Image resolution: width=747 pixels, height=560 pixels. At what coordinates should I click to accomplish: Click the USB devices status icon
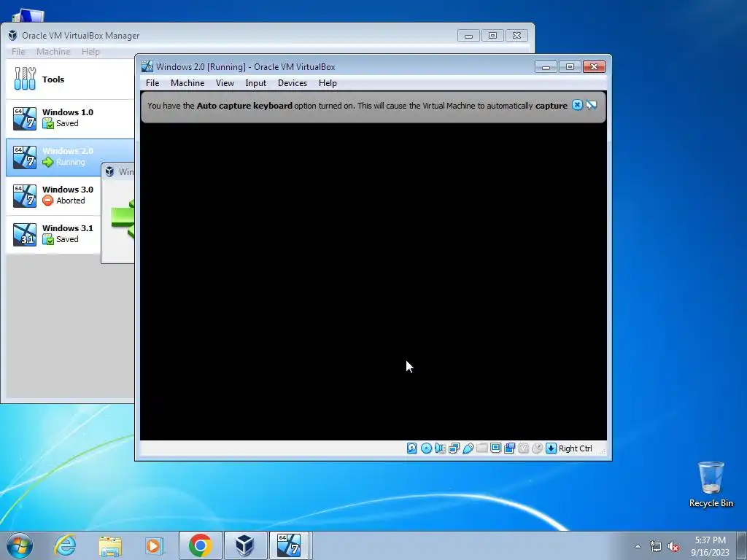coord(468,448)
